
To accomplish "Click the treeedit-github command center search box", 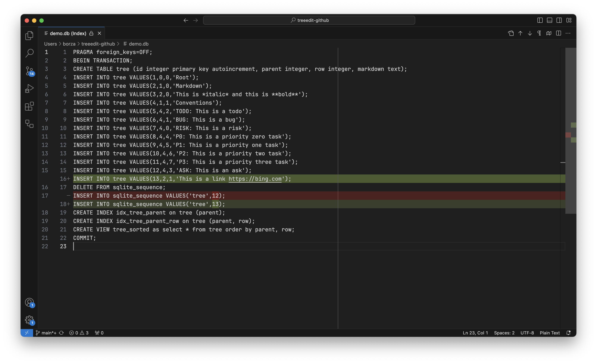I will click(x=309, y=20).
